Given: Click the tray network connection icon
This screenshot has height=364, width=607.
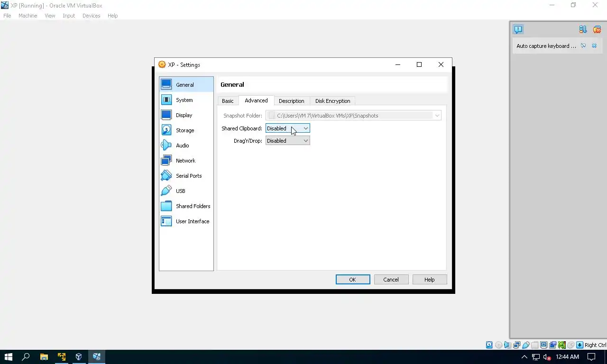Looking at the screenshot, I should pyautogui.click(x=535, y=357).
